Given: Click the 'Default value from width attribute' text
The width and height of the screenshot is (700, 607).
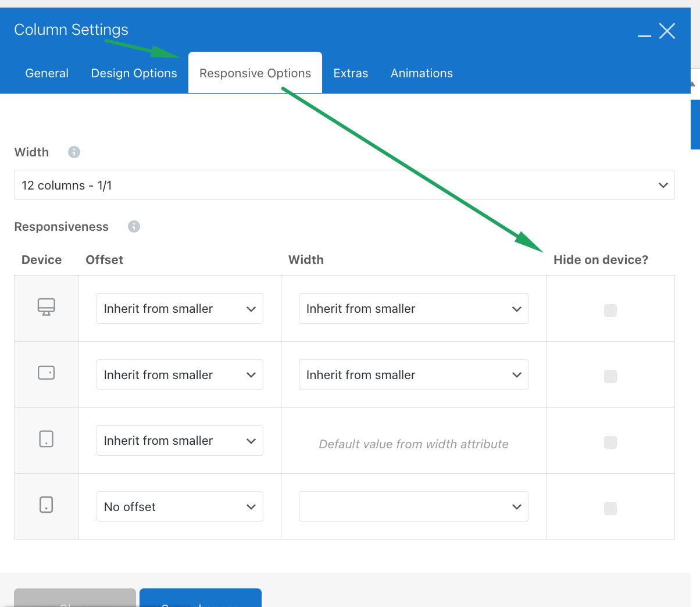Looking at the screenshot, I should 413,444.
